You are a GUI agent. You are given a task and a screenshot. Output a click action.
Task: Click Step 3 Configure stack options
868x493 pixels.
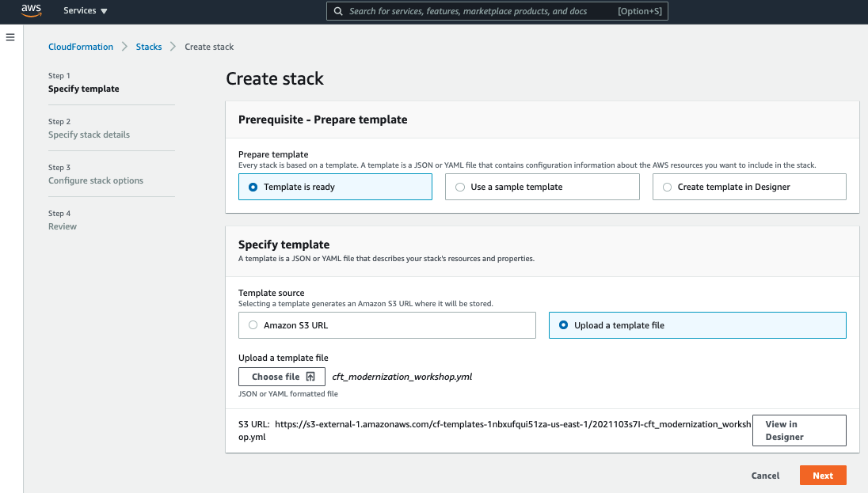95,174
